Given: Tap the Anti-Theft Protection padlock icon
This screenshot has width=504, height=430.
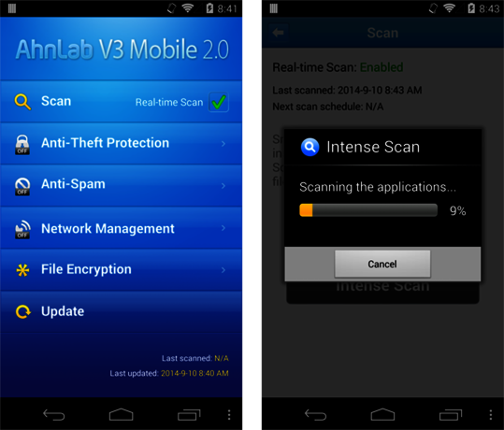Looking at the screenshot, I should pyautogui.click(x=22, y=145).
